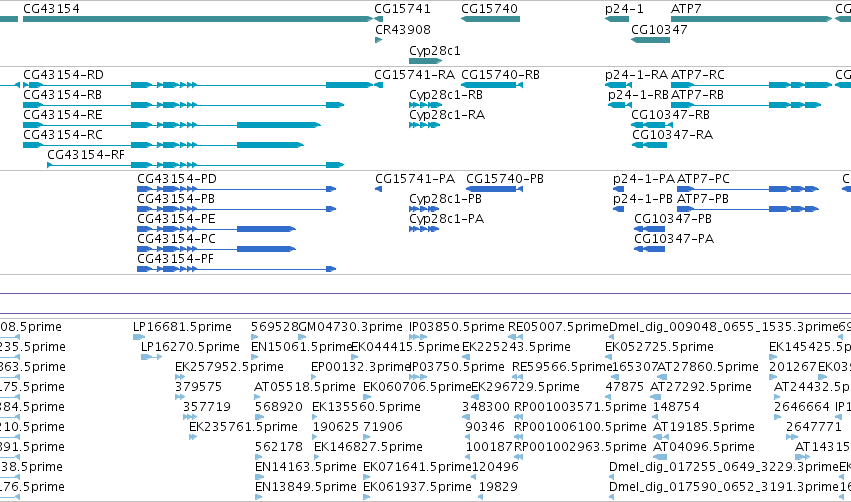
Task: Click the ATP7 gene feature
Action: tap(752, 19)
